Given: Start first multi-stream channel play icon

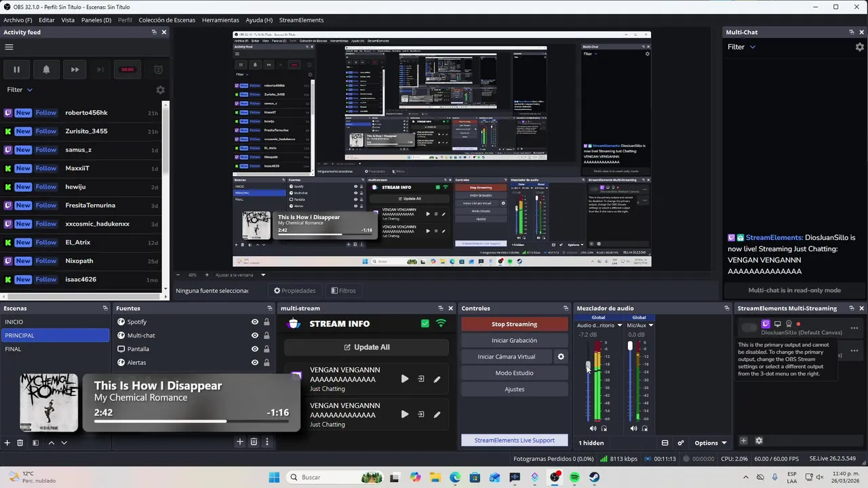Looking at the screenshot, I should coord(405,379).
